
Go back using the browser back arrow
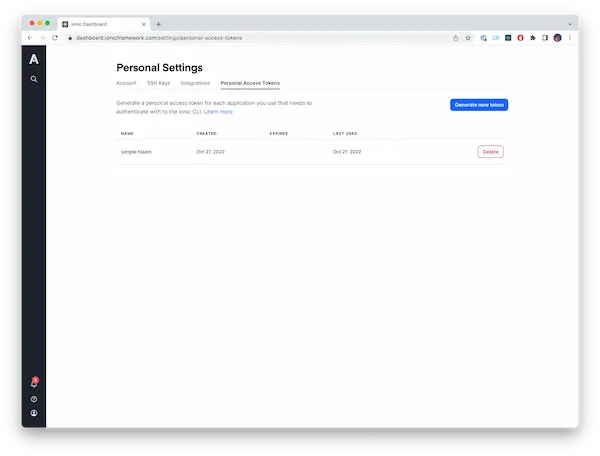tap(29, 37)
